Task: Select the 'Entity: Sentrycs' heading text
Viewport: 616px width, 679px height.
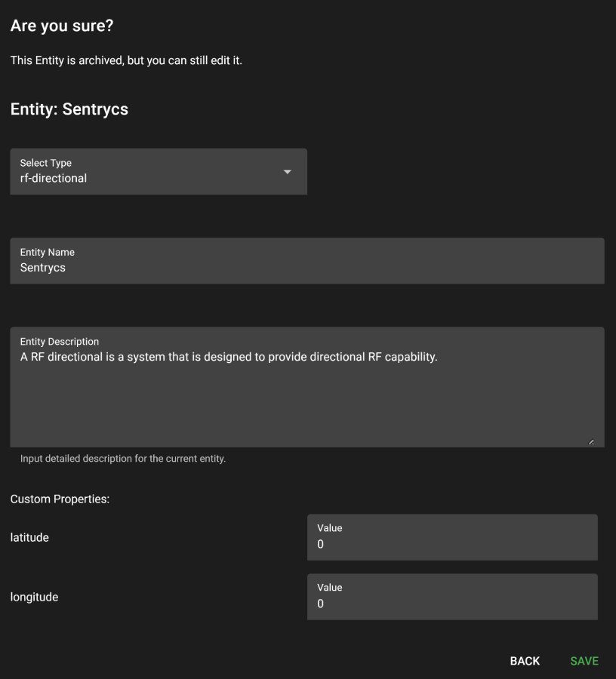Action: (69, 109)
